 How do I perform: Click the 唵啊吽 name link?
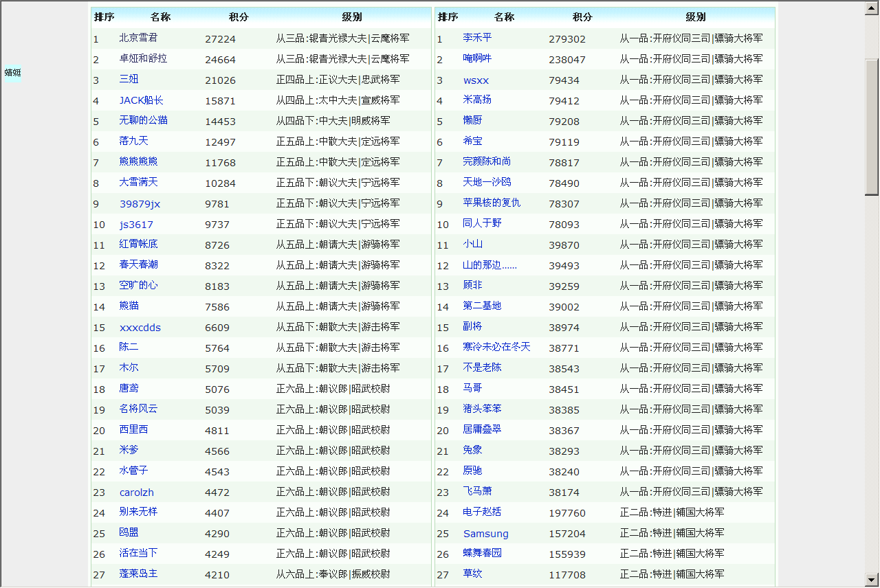(478, 58)
